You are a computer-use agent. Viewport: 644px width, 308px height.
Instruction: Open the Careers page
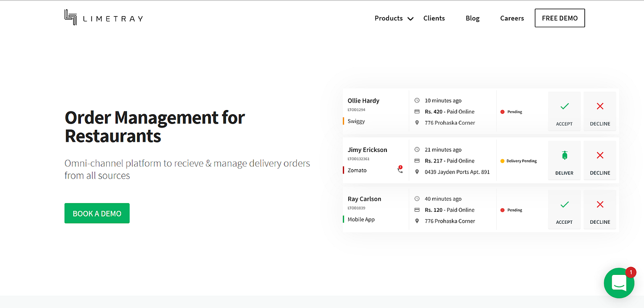pyautogui.click(x=512, y=18)
